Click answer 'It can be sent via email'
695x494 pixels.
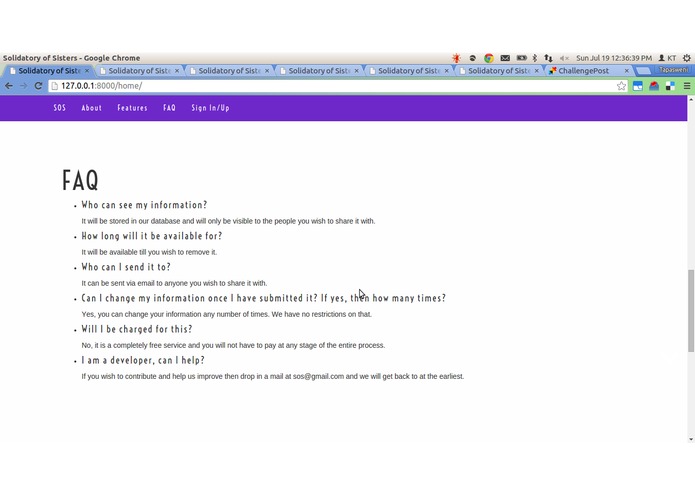[x=174, y=283]
